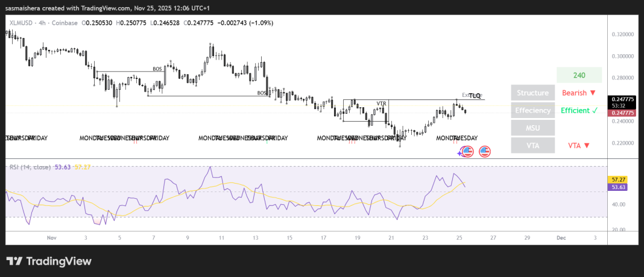Select the grey VTA row label

tap(534, 146)
